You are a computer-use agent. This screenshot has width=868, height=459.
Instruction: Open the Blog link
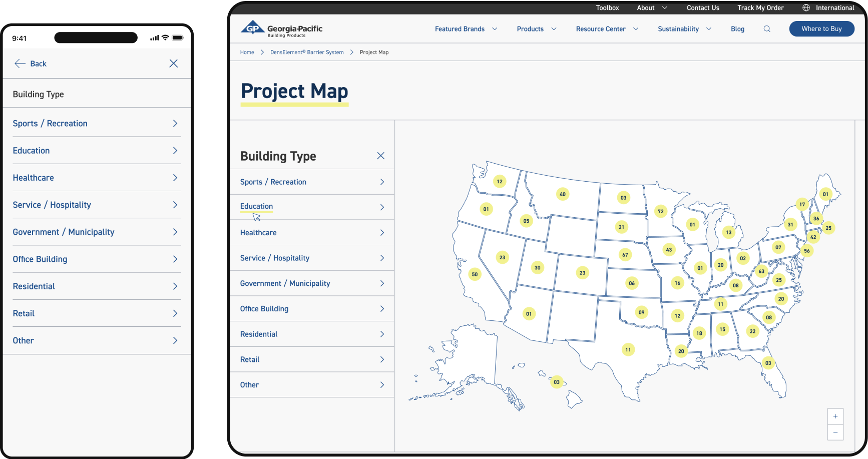tap(737, 29)
